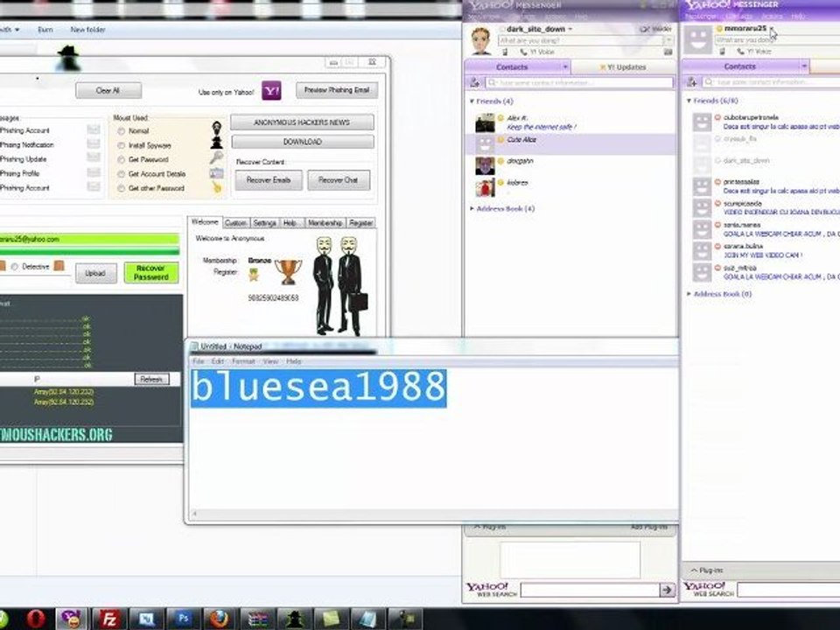Viewport: 840px width, 630px height.
Task: Open the Y! Updates tab
Action: coord(623,67)
